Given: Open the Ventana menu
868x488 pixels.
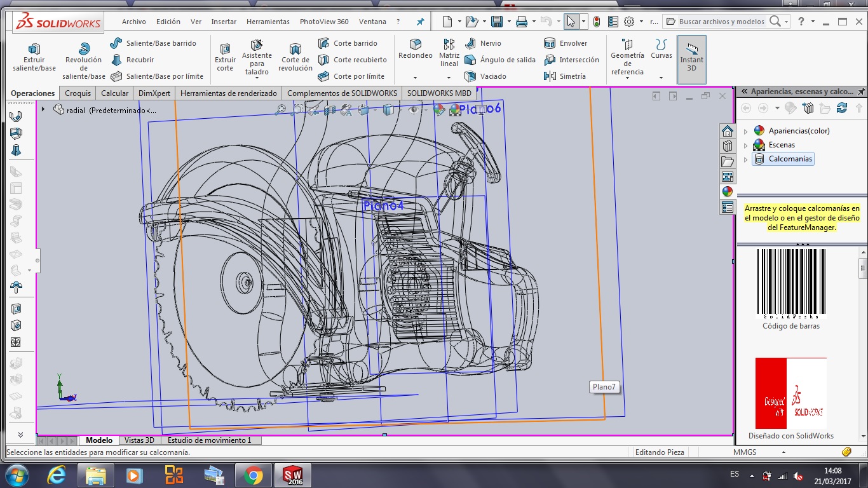Looking at the screenshot, I should 372,22.
